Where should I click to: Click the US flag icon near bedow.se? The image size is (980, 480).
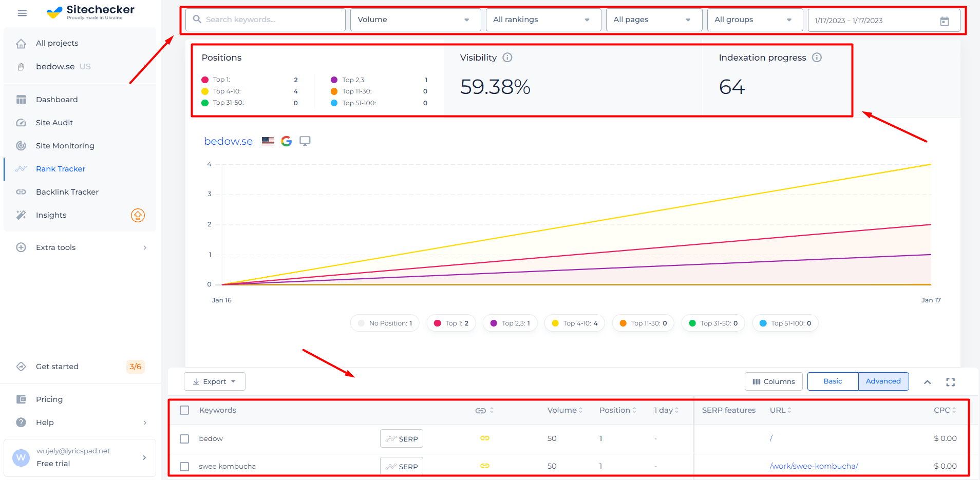pos(268,141)
